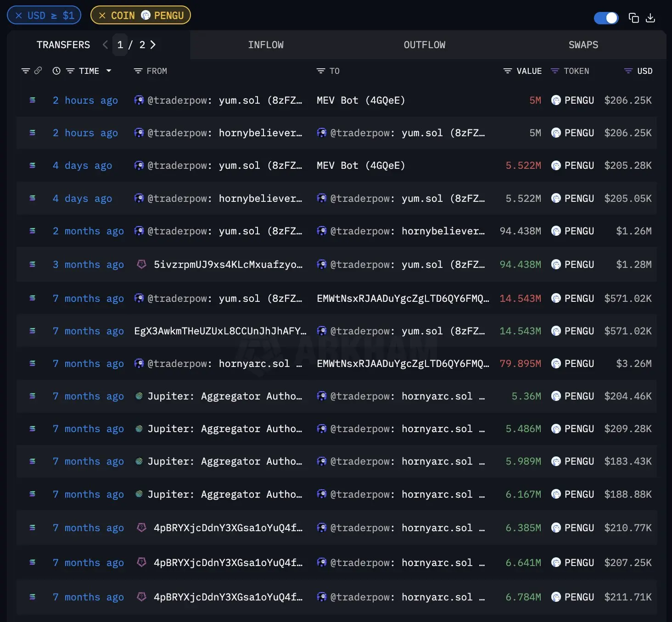This screenshot has height=622, width=672.
Task: Open 5ivzrpmUJ9xs4KLcMxuafzyo address
Action: (x=228, y=265)
